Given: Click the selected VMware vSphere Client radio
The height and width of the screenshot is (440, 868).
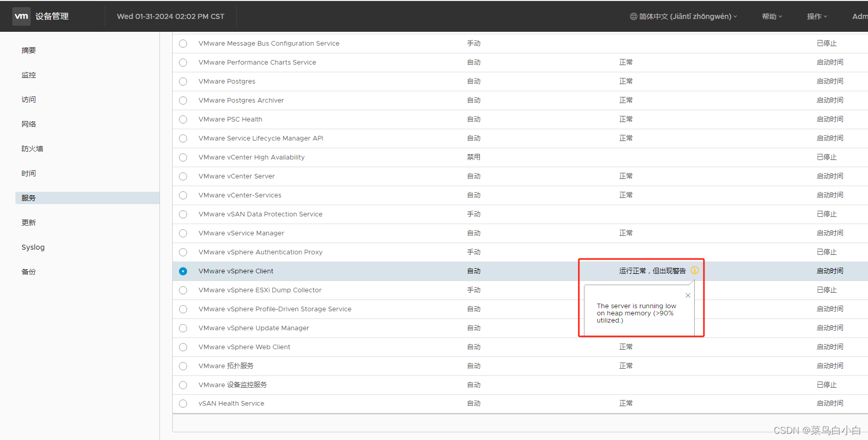Looking at the screenshot, I should 183,271.
